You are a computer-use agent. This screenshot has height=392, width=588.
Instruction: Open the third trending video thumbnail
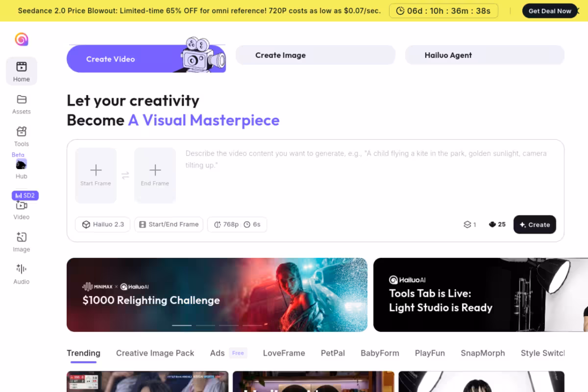[x=481, y=382]
